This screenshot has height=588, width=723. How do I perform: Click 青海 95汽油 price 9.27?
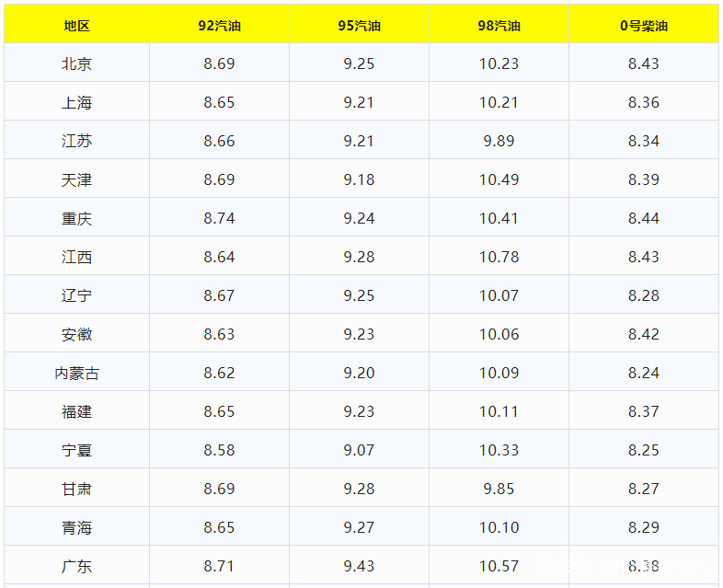[x=359, y=527]
